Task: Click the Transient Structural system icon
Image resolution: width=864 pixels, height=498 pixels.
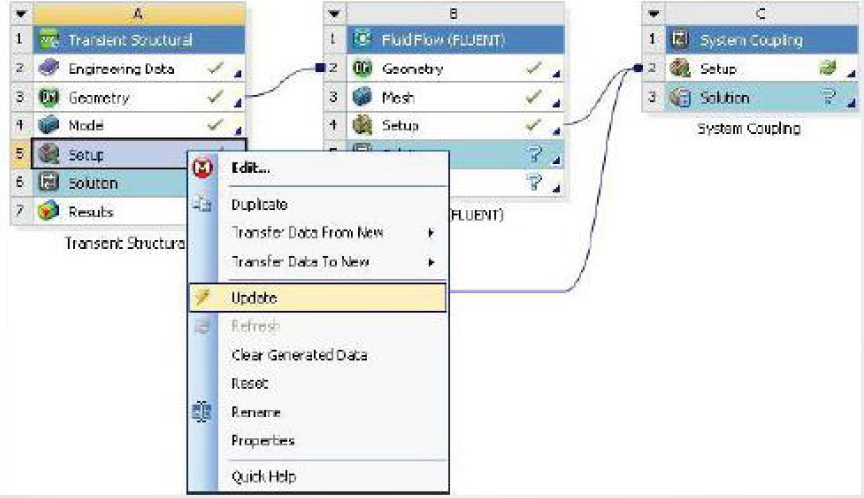Action: click(48, 40)
